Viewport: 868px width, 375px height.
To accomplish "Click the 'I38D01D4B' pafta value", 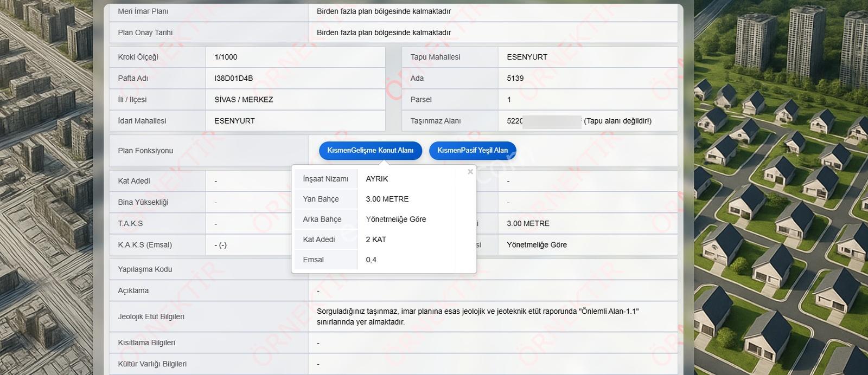I will (234, 78).
